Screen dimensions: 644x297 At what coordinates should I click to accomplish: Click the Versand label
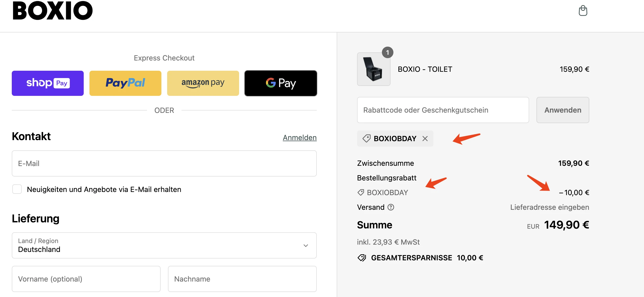371,207
